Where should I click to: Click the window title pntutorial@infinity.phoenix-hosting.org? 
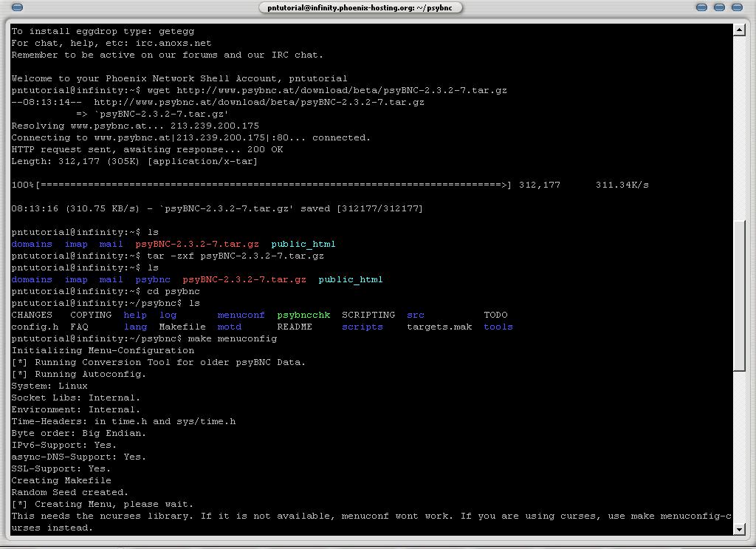click(x=360, y=7)
